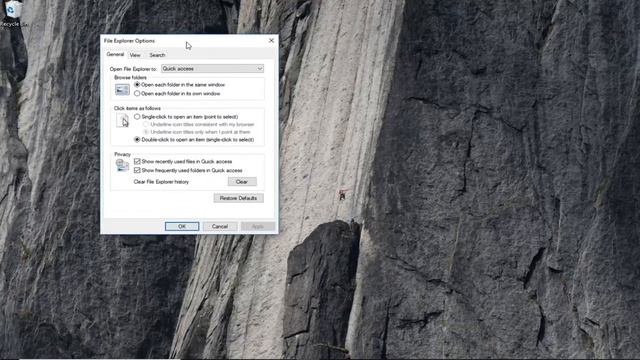Click the Browse folders window icon
Screen dimensions: 640x360
point(122,89)
